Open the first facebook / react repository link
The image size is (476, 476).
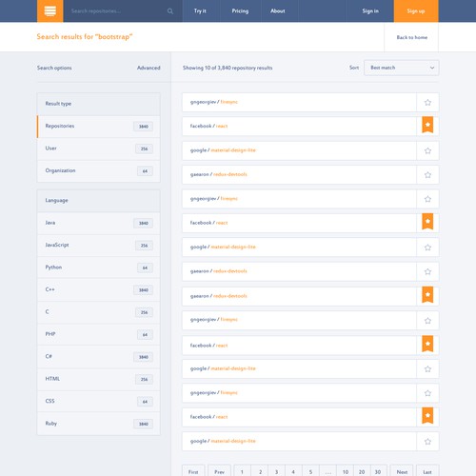coord(208,126)
